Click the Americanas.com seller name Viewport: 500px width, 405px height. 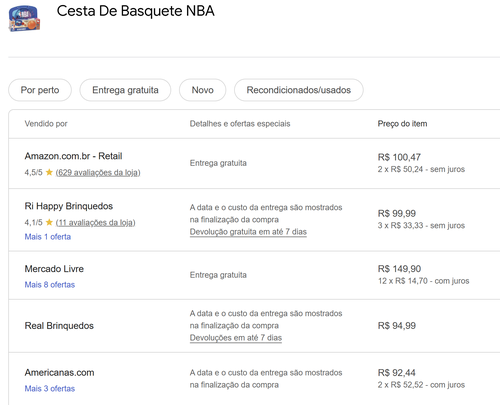[x=59, y=372]
